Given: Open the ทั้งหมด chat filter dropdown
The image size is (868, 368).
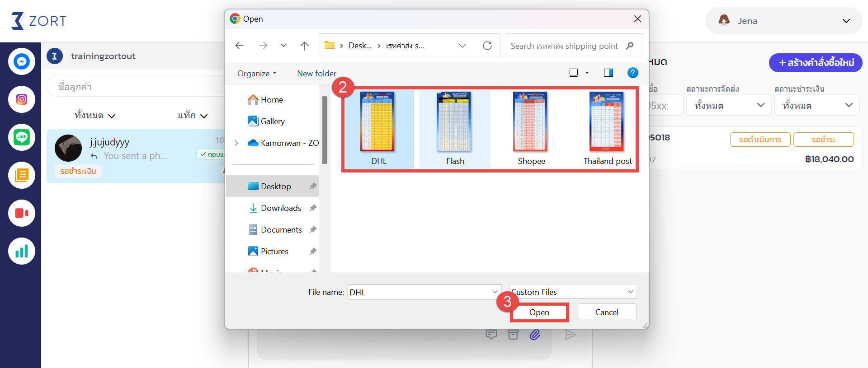Looking at the screenshot, I should [x=95, y=116].
